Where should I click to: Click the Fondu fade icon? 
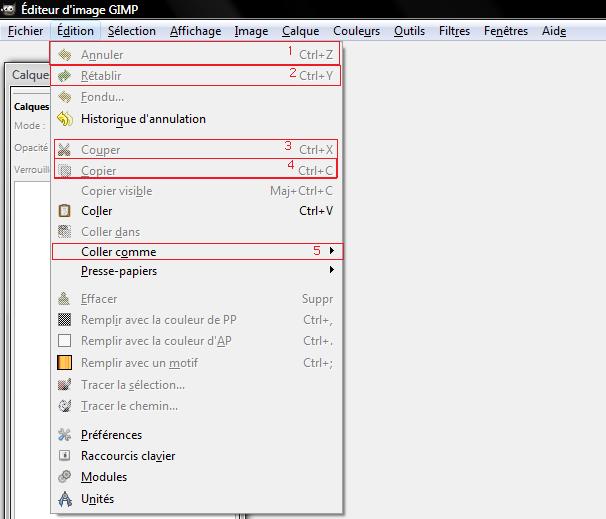(x=65, y=97)
